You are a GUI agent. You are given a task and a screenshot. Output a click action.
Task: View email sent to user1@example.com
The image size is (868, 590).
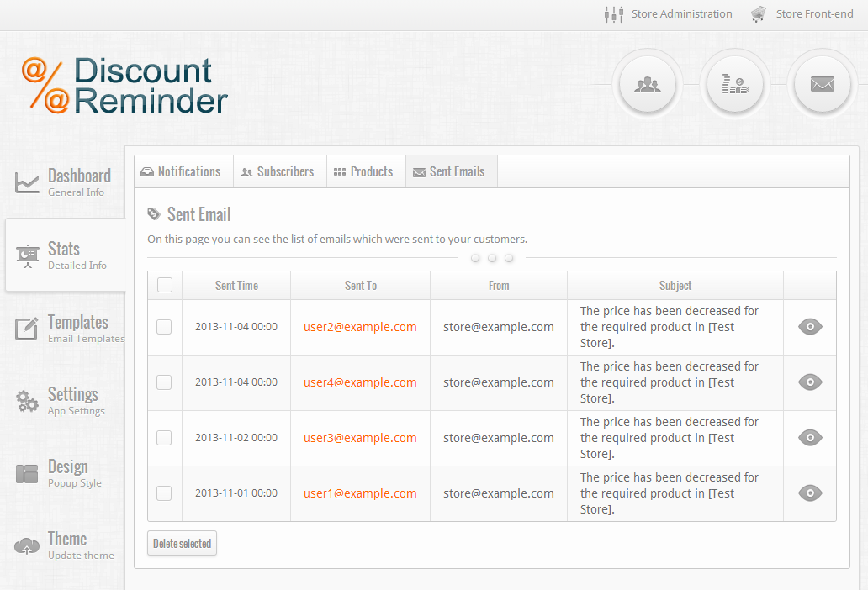pyautogui.click(x=809, y=493)
